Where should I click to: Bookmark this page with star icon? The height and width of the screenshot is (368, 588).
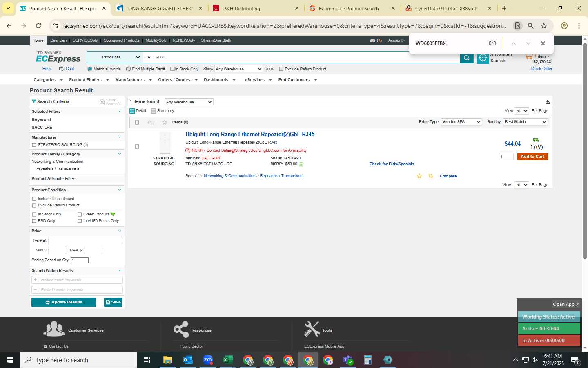[544, 26]
